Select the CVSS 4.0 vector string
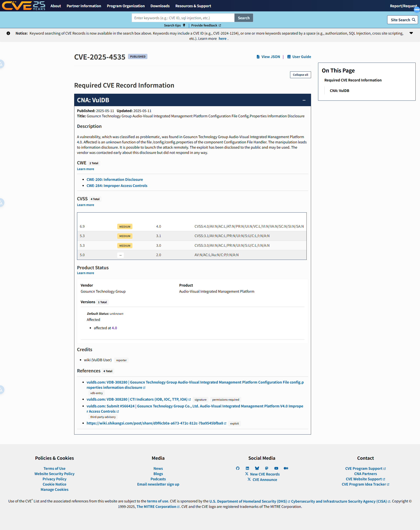The height and width of the screenshot is (530, 420). tap(249, 226)
